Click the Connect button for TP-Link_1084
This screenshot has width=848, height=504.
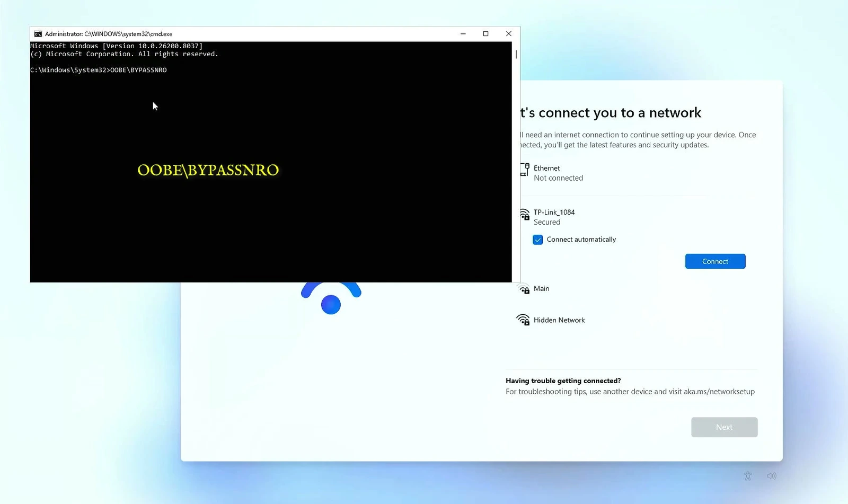pos(715,261)
